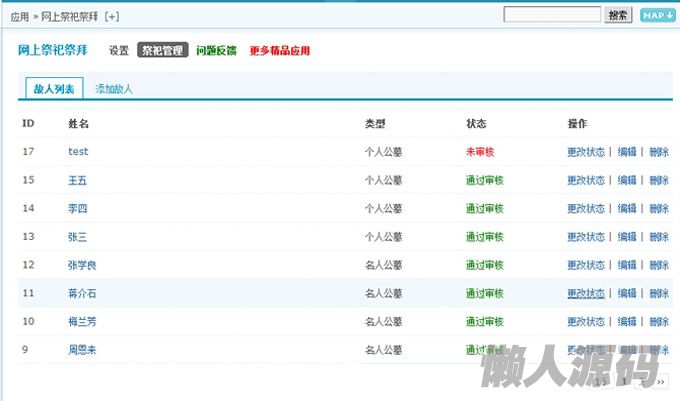
Task: Click the 类型 column header
Action: [x=375, y=124]
